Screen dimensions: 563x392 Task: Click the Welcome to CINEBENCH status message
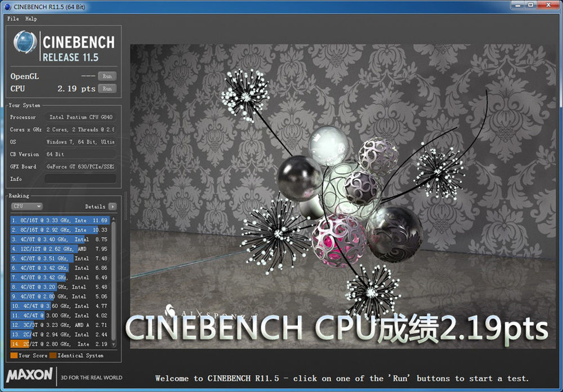click(342, 378)
